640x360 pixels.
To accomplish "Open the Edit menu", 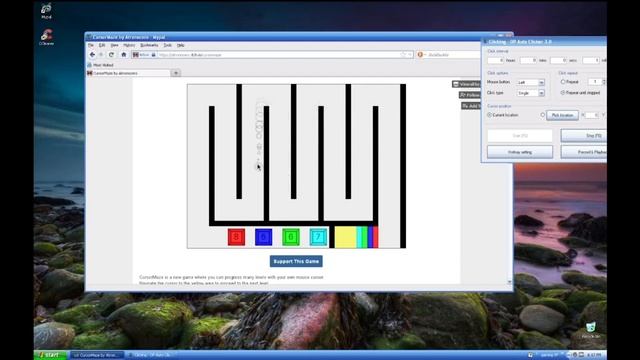I will pyautogui.click(x=102, y=45).
